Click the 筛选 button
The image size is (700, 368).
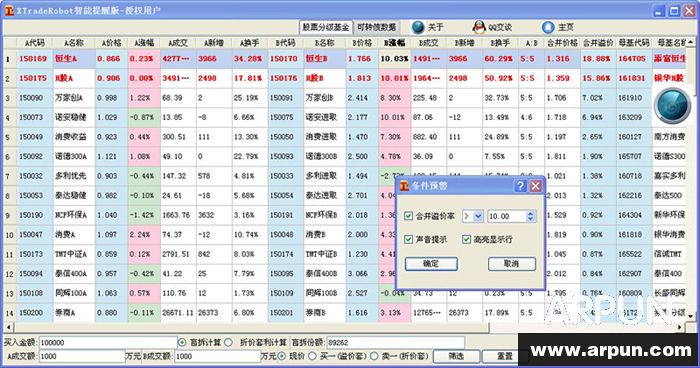[456, 356]
